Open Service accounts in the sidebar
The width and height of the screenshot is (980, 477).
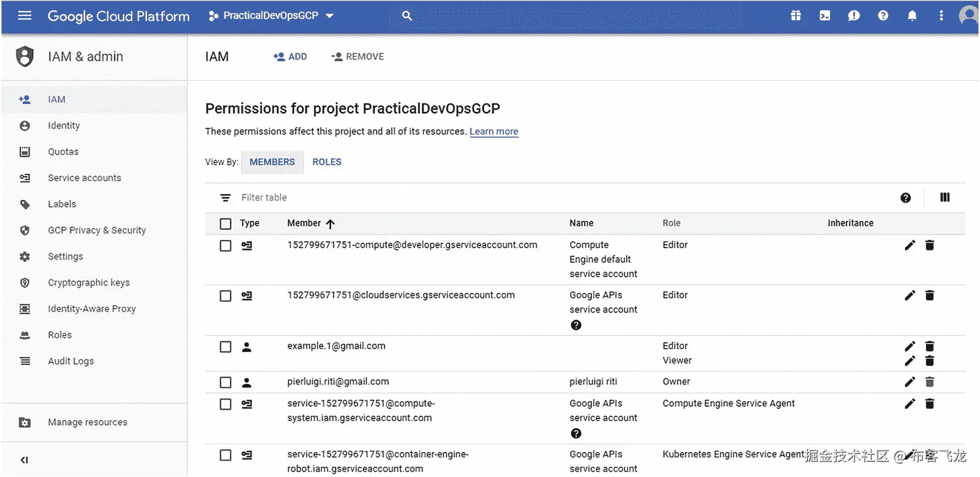click(84, 178)
